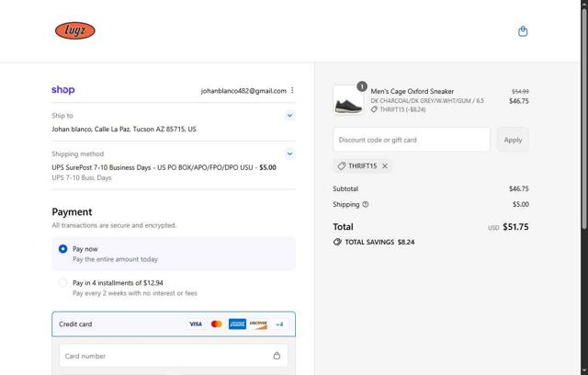Click the email johanblanco482@gmail.com
588x375 pixels.
[243, 91]
